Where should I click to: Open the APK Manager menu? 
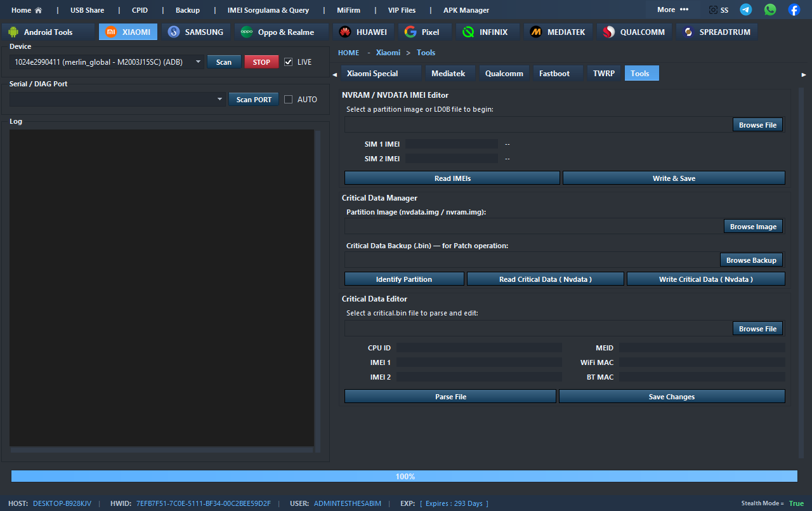tap(466, 10)
